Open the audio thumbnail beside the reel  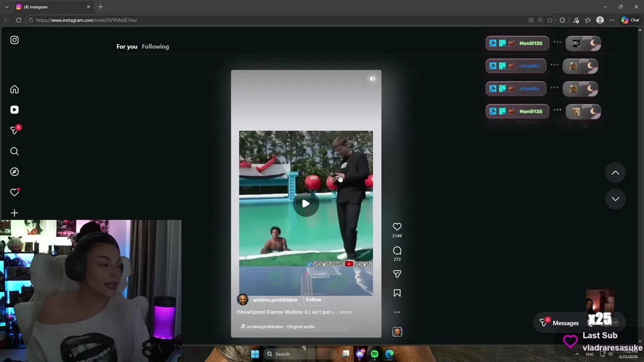397,332
